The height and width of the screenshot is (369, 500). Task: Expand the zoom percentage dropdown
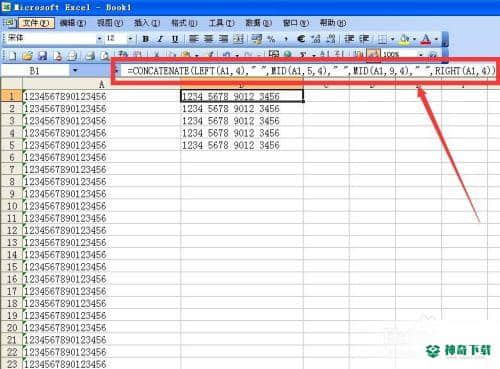click(x=421, y=55)
